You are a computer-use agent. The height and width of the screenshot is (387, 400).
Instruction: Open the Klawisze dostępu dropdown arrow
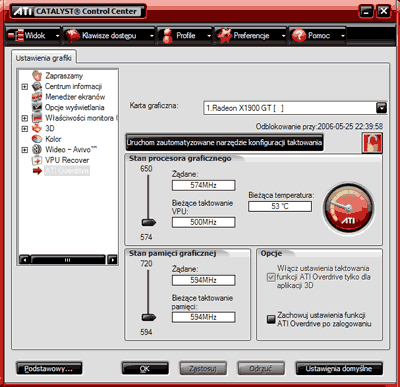pos(152,36)
